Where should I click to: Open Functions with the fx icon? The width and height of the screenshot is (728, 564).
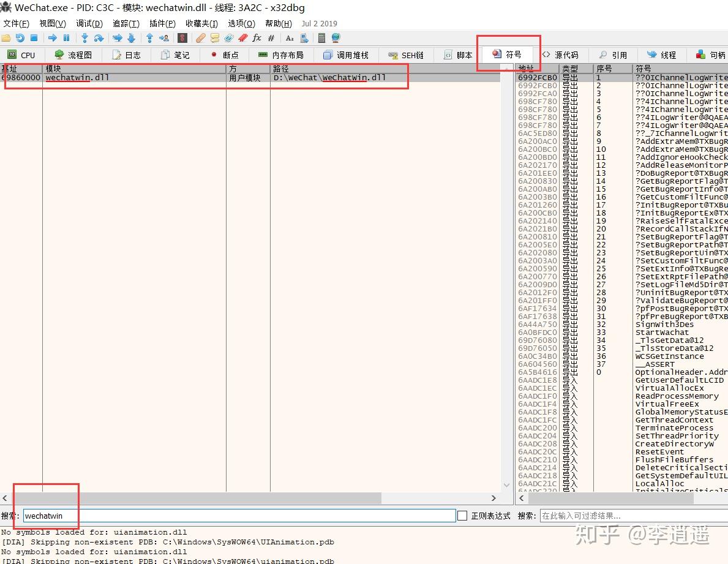coord(257,38)
